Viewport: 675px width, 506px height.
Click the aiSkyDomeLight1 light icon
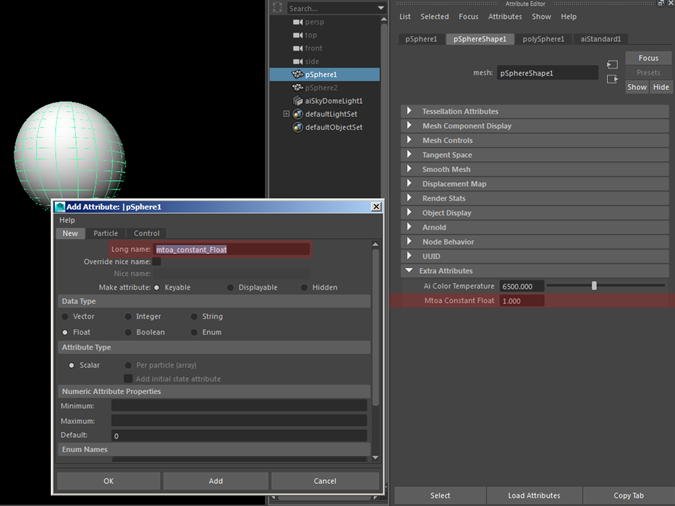[297, 101]
